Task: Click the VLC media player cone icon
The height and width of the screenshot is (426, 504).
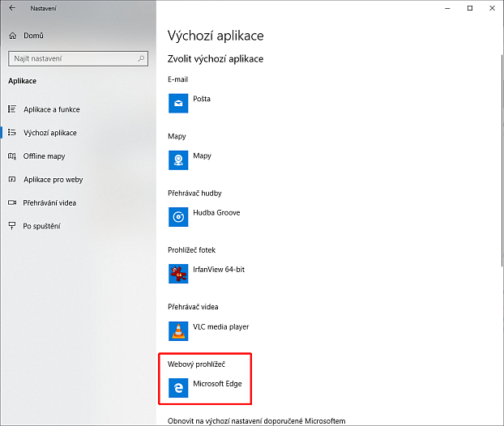Action: (178, 331)
